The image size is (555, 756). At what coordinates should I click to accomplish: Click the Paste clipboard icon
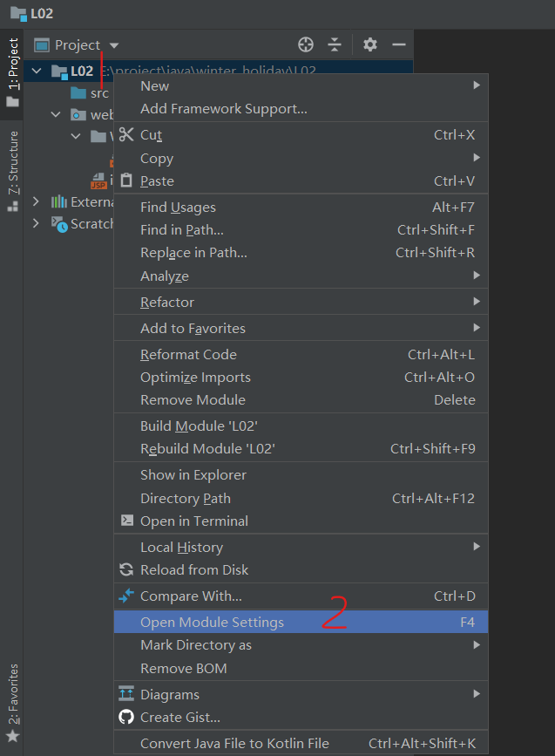pos(126,180)
